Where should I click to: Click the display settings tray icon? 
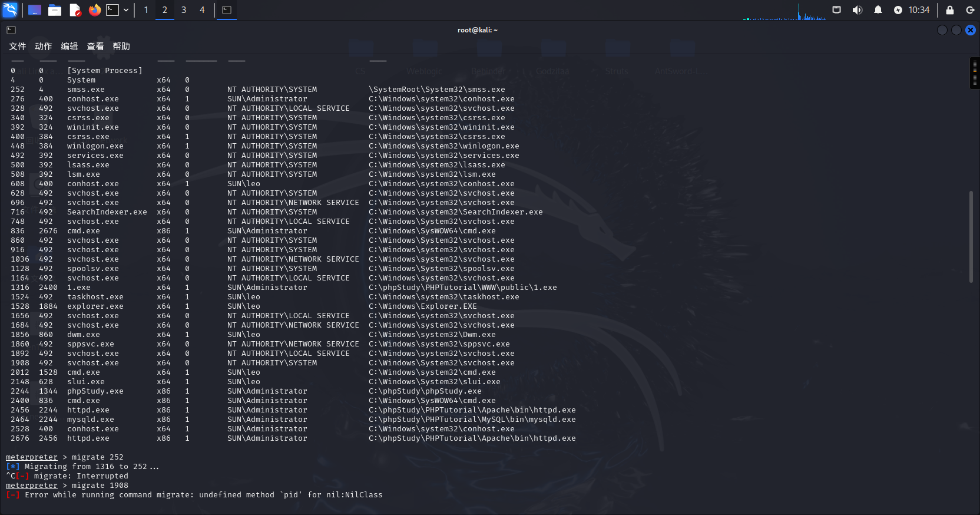(836, 10)
